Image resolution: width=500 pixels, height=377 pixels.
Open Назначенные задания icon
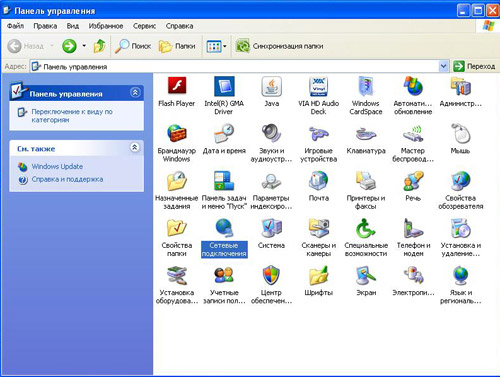point(177,181)
